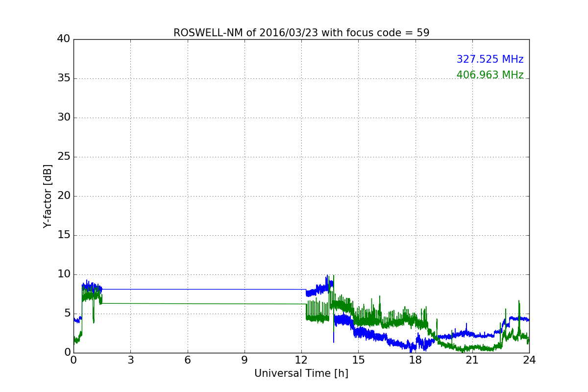Click the y-axis tick label '35'
Screen dimensions: 588x392
click(x=64, y=78)
